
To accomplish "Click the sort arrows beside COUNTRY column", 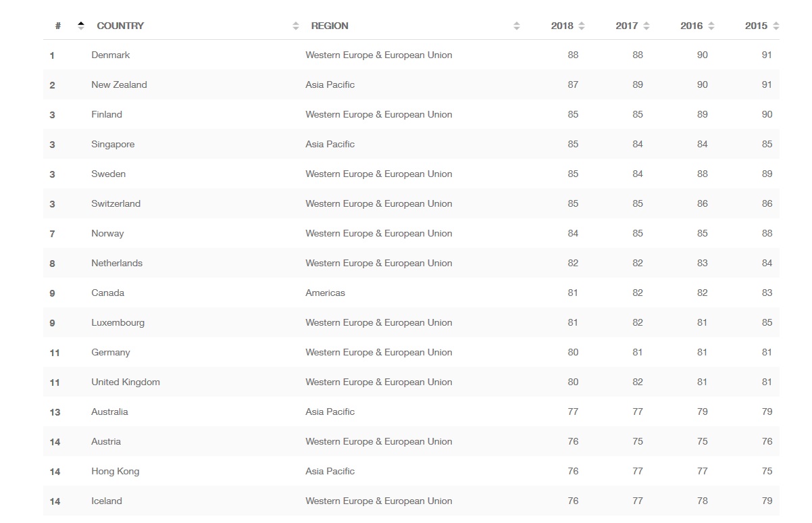I will [295, 26].
